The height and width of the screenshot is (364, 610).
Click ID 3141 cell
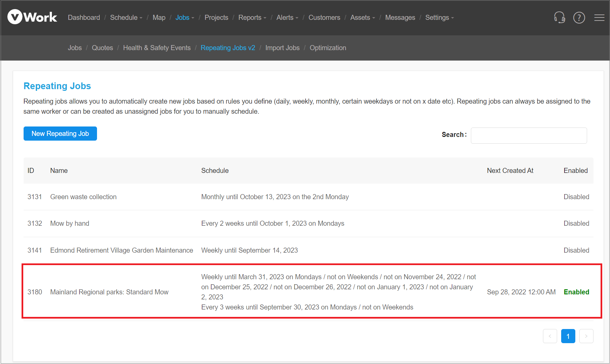pos(35,250)
